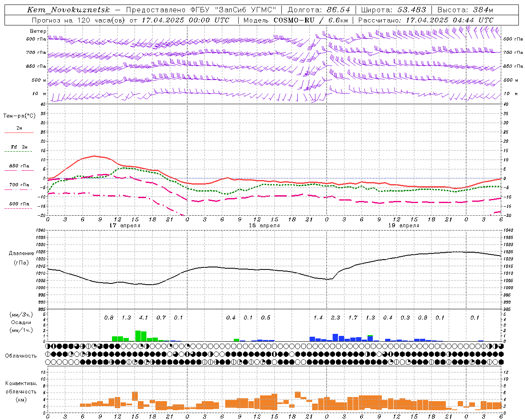
Task: Select the 1.4 precipitation total
Action: tap(318, 317)
